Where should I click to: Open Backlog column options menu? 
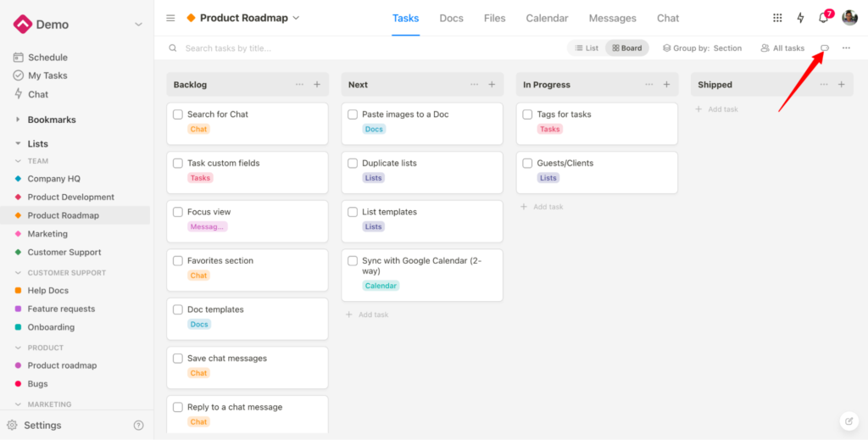(x=299, y=85)
